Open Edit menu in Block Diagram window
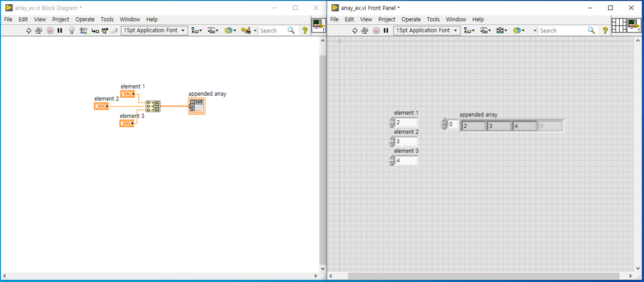The height and width of the screenshot is (282, 644). (x=23, y=20)
